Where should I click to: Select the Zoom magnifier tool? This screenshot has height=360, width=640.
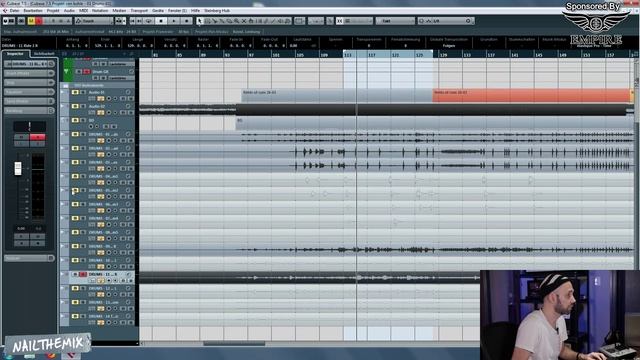236,21
